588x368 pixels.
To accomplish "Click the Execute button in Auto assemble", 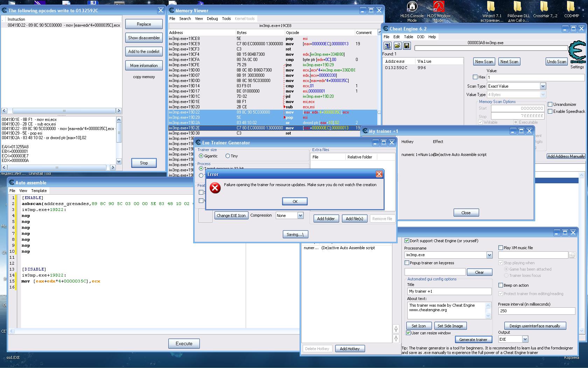I will 184,343.
